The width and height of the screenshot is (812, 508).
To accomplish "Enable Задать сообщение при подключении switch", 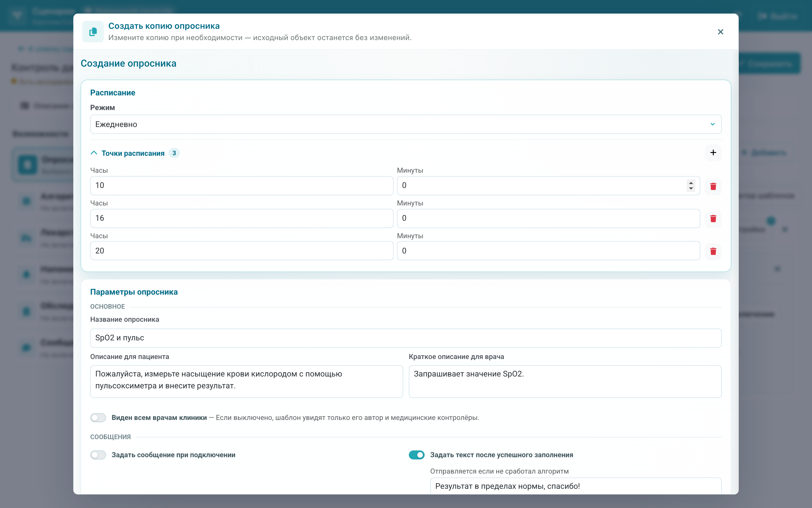I will click(98, 455).
